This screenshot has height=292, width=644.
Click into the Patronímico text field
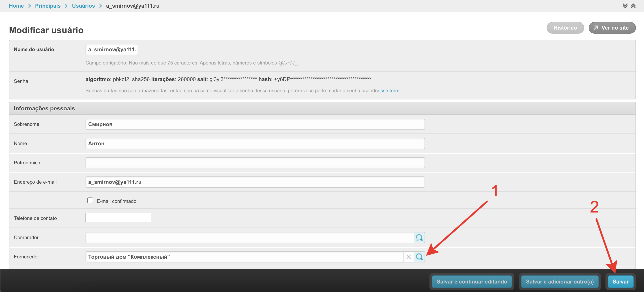click(x=255, y=163)
